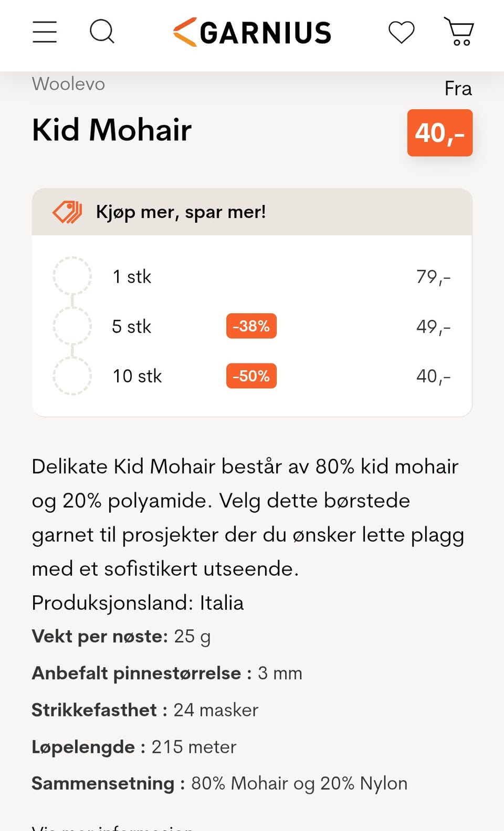Click the 40,- price in 10 stk row
This screenshot has width=504, height=831.
[x=433, y=377]
